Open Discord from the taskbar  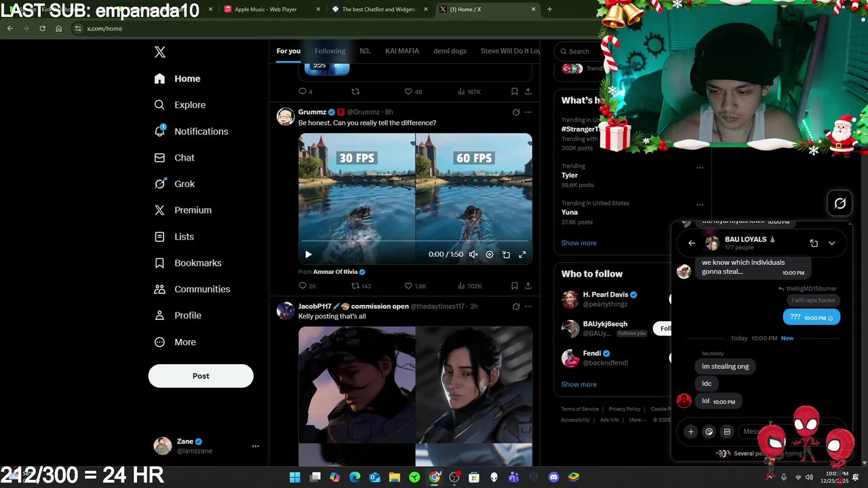553,477
